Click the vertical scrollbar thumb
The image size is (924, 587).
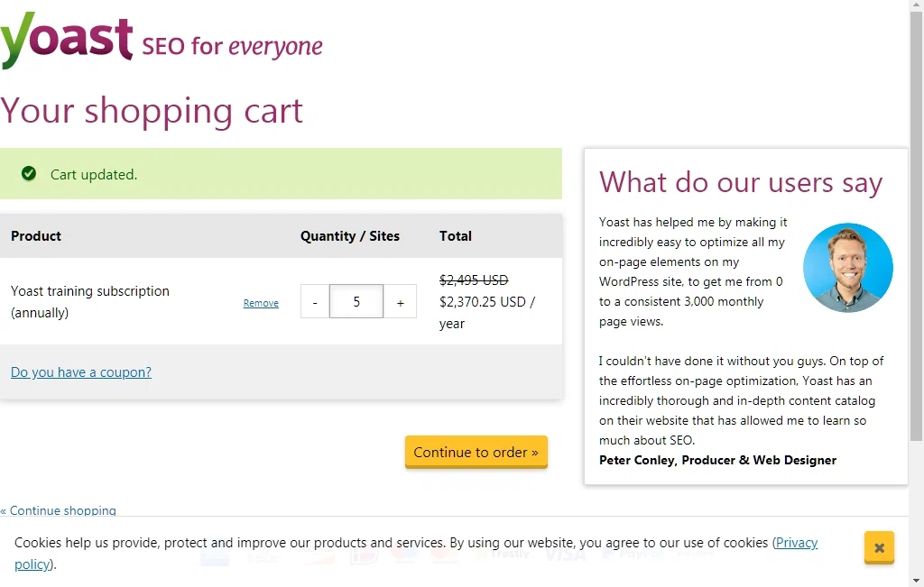[916, 225]
